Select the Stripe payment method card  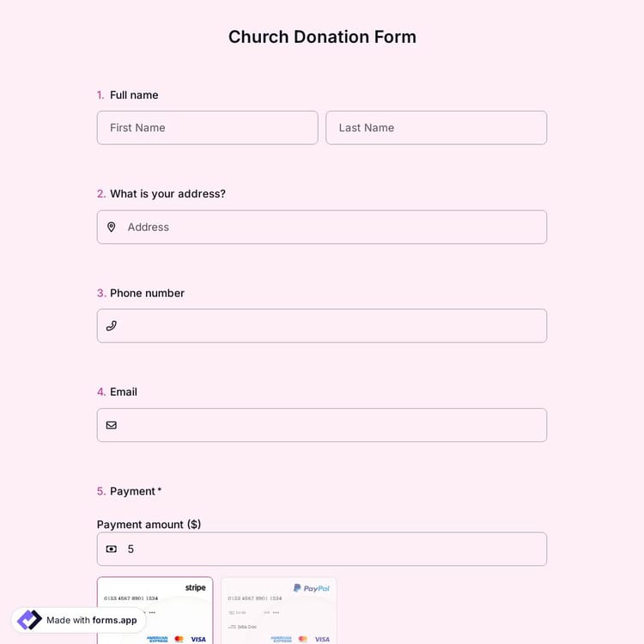(x=155, y=611)
